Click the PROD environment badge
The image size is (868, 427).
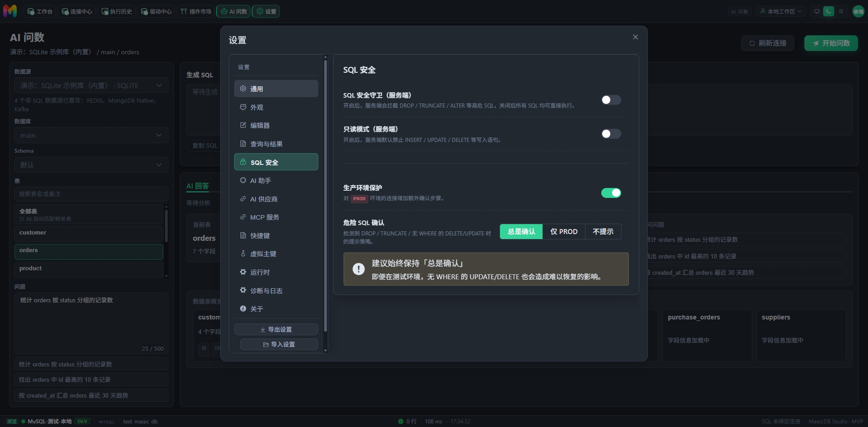tap(359, 198)
